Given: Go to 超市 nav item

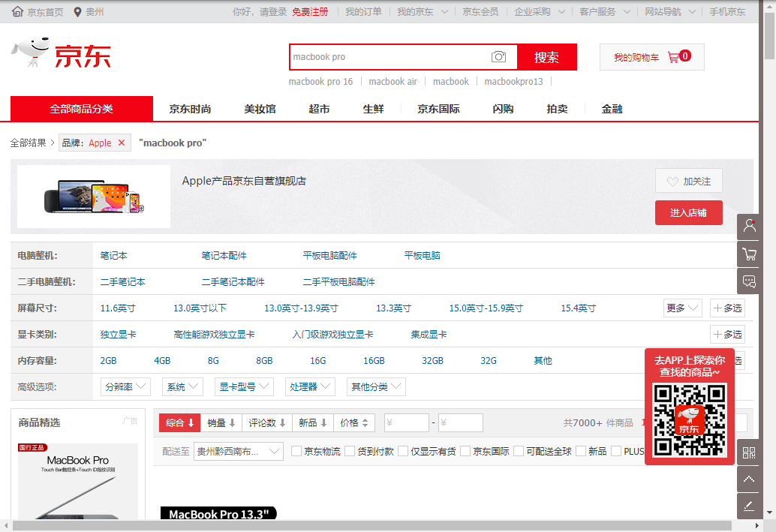Looking at the screenshot, I should (x=319, y=110).
